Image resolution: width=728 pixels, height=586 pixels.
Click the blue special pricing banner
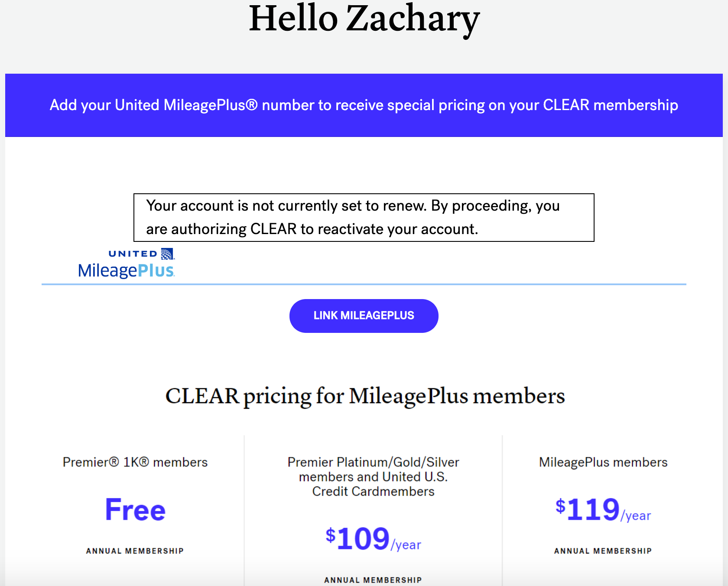click(x=364, y=105)
